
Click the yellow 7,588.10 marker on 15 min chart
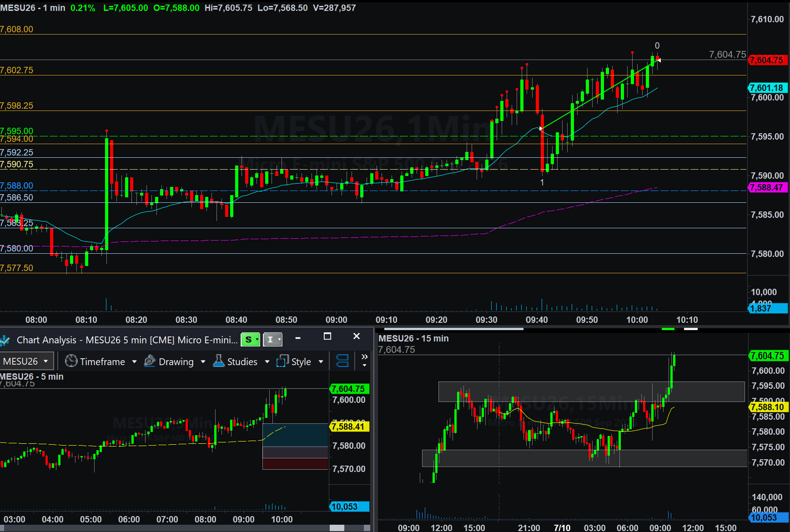[768, 407]
